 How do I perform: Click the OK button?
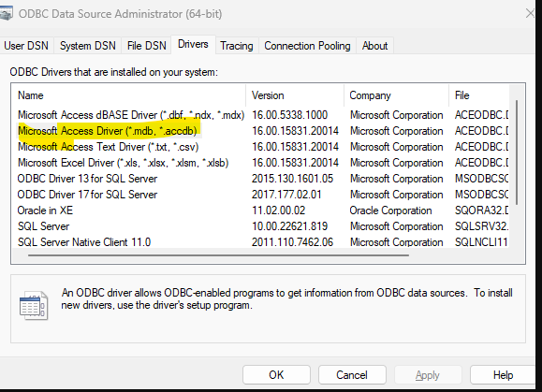pos(276,375)
